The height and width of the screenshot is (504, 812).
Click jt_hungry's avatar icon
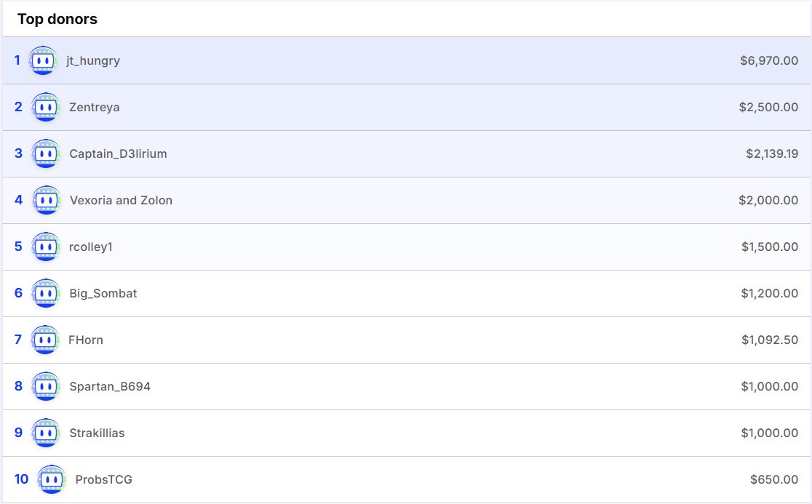(x=43, y=60)
